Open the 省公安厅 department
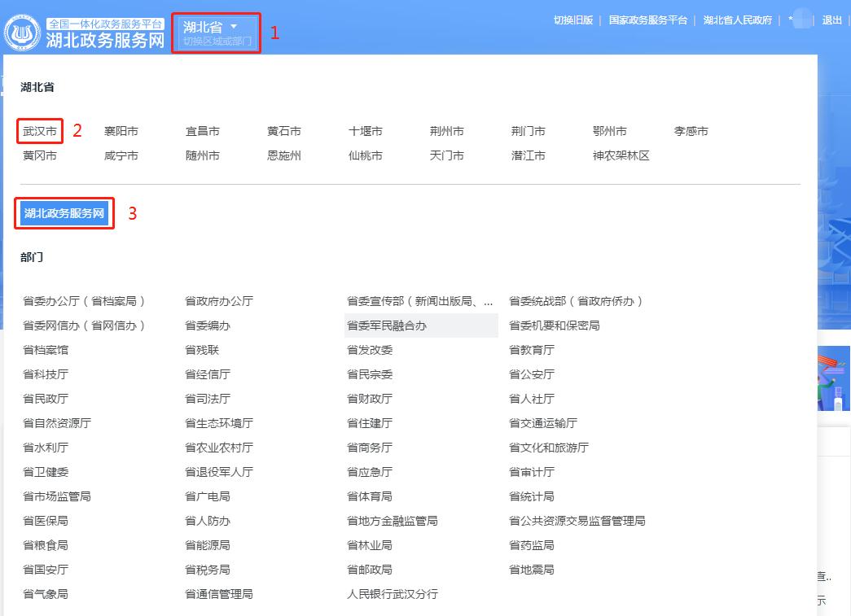The image size is (851, 616). point(533,374)
